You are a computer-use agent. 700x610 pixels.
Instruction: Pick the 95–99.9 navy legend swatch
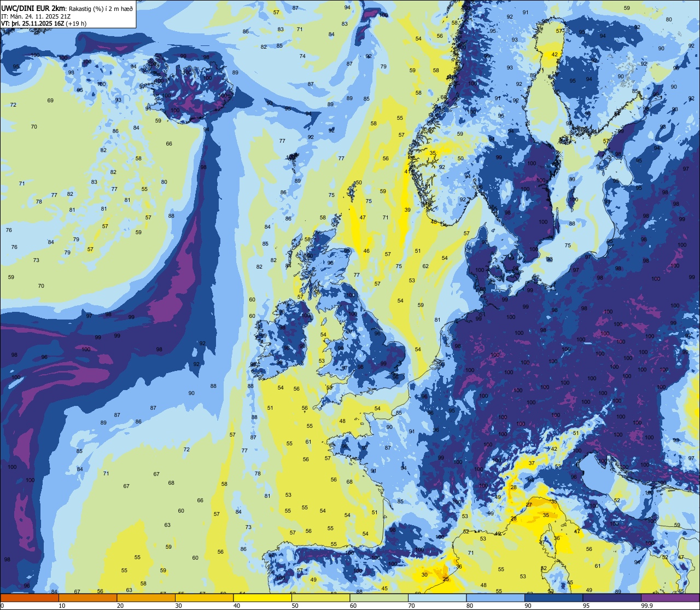tap(612, 597)
